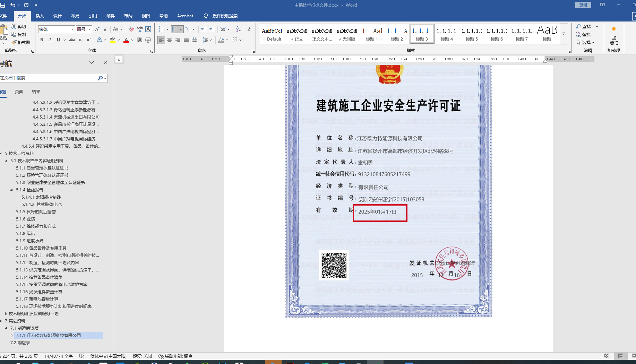Screen dimensions: 636x364
Task: Align the paragraph to the right
Action: tap(178, 40)
